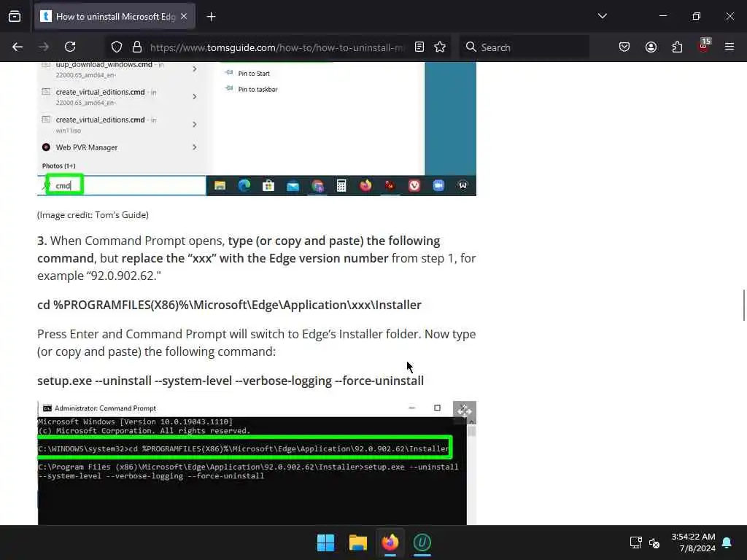Open the notifications bell icon
Screen dimensions: 747x560
tap(727, 542)
